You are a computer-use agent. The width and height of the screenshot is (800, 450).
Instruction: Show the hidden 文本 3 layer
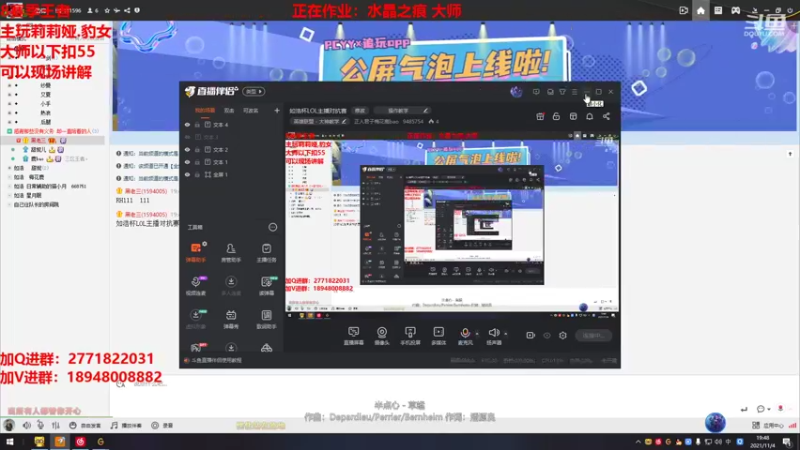point(187,137)
